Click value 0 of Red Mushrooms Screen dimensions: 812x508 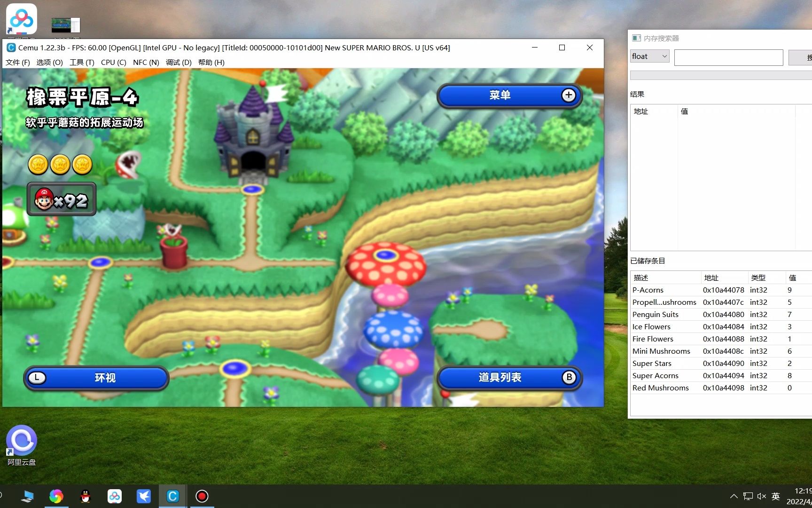789,388
